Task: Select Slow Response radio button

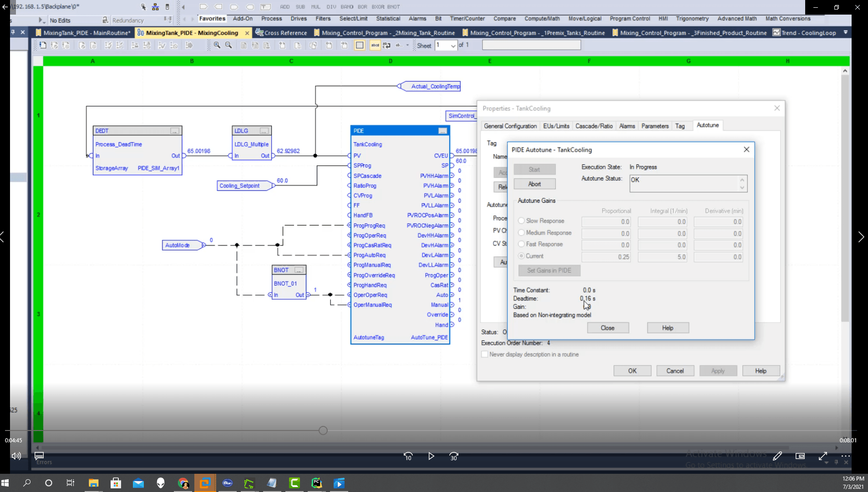Action: click(x=521, y=220)
